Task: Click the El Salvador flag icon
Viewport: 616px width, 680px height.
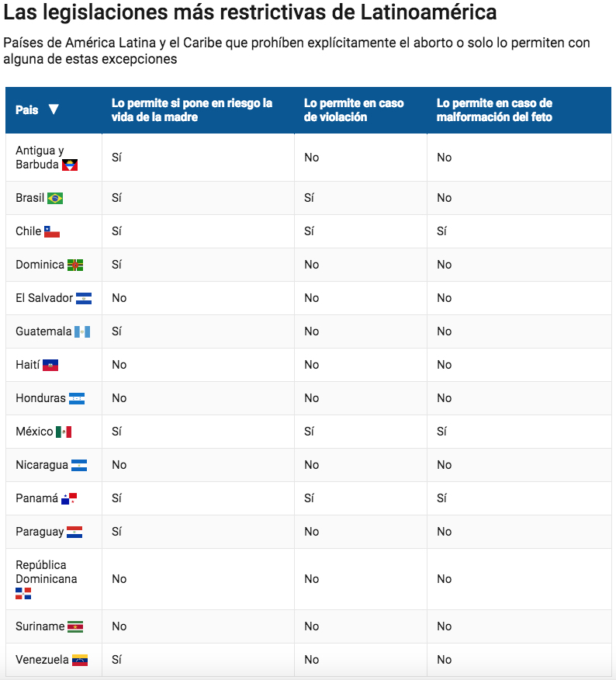Action: point(84,298)
